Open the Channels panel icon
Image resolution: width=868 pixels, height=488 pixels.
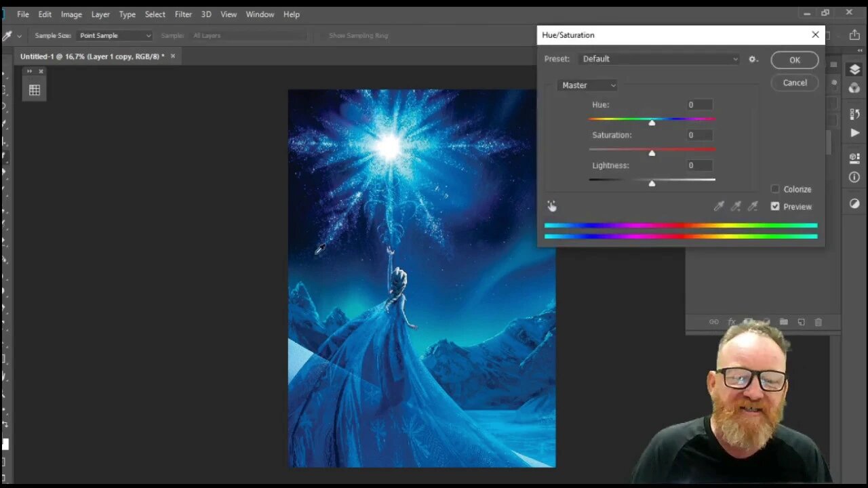[x=854, y=88]
